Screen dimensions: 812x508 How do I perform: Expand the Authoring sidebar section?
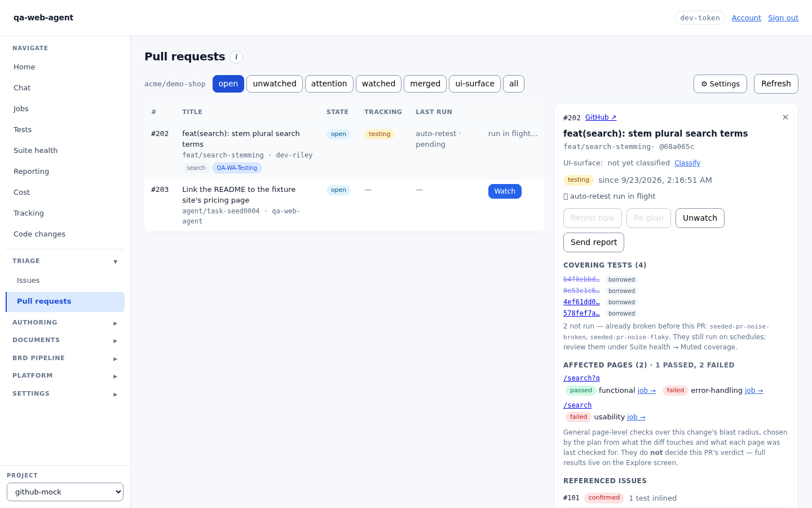click(65, 323)
